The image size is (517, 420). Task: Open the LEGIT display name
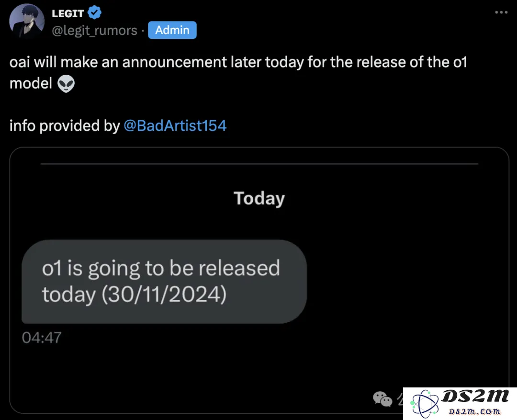68,13
